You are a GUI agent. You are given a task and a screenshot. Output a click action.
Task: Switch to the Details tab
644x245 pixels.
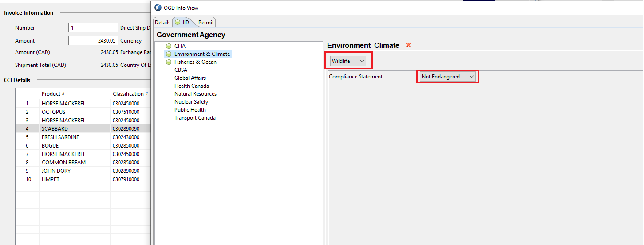162,23
